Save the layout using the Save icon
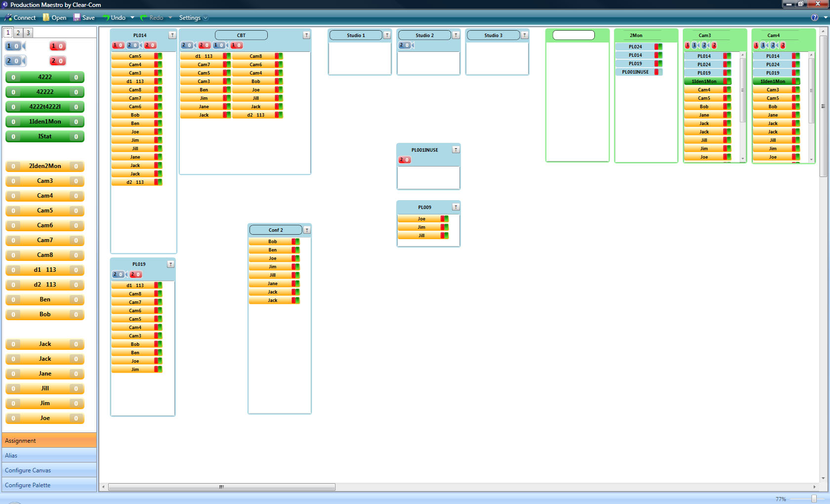The height and width of the screenshot is (504, 830). click(77, 18)
